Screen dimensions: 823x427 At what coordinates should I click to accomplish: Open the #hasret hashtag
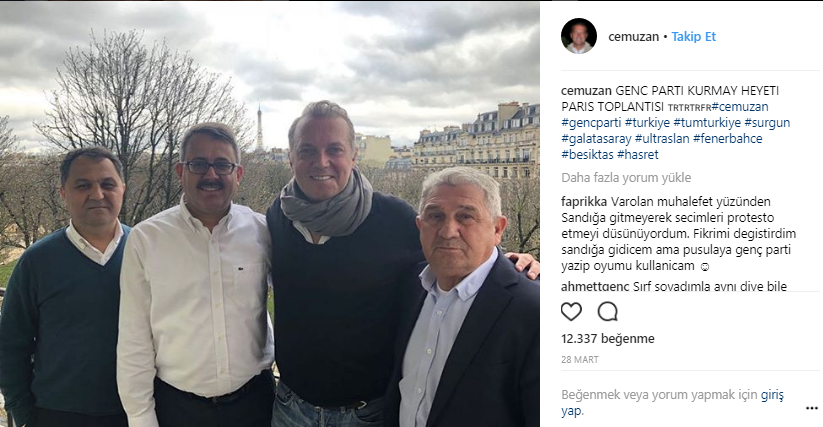pyautogui.click(x=638, y=155)
